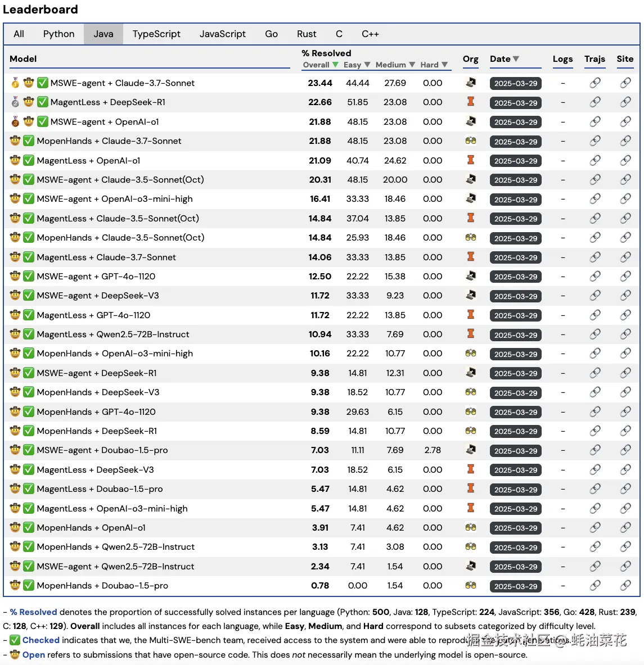Screen dimensions: 644x665
Task: Switch to the All tab
Action: point(19,34)
